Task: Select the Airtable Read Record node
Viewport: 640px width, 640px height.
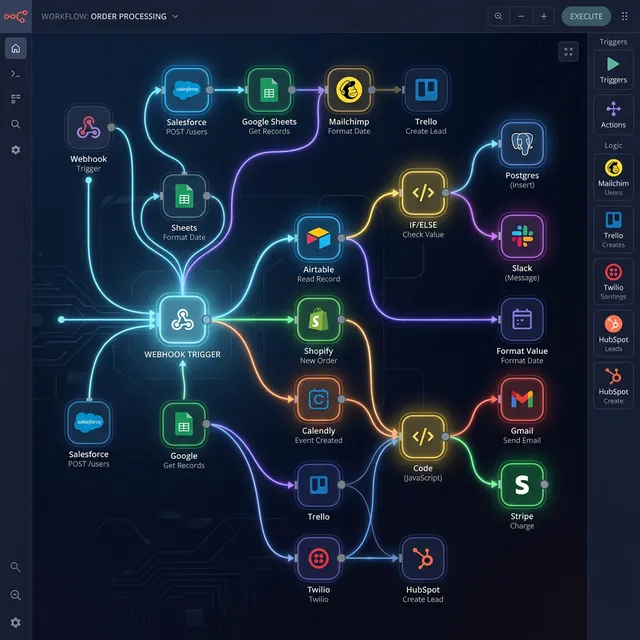Action: click(318, 238)
